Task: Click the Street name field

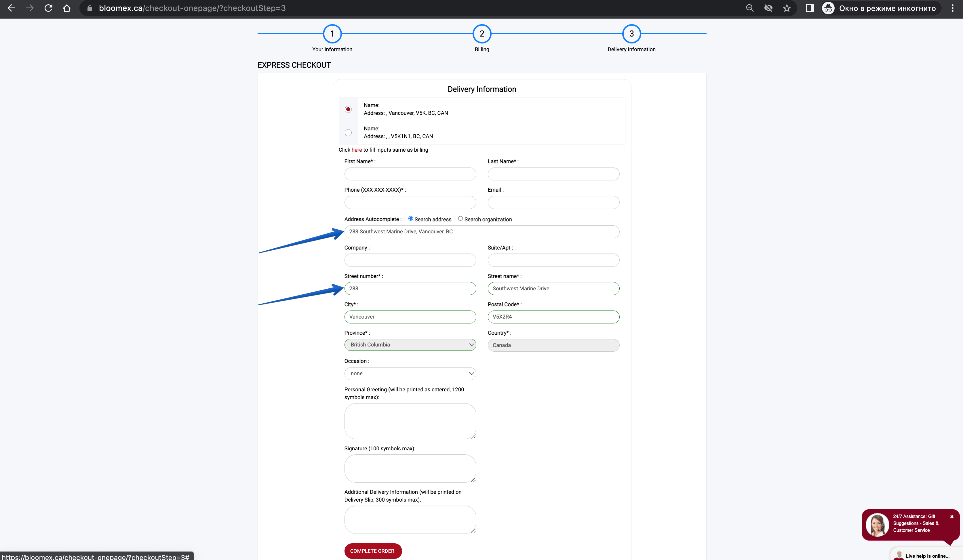Action: (553, 288)
